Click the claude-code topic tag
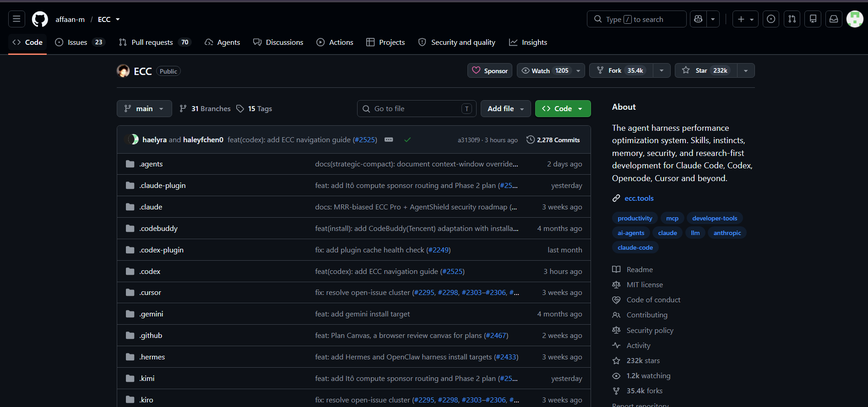Screen dimensions: 868x407 point(635,247)
